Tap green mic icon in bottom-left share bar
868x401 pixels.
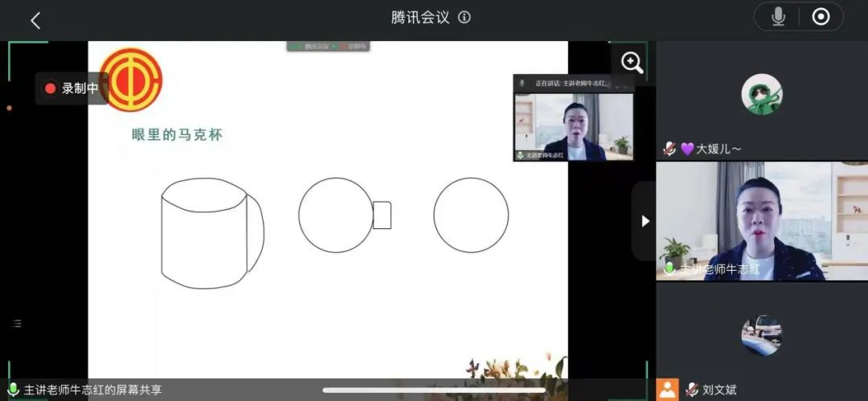[x=13, y=390]
